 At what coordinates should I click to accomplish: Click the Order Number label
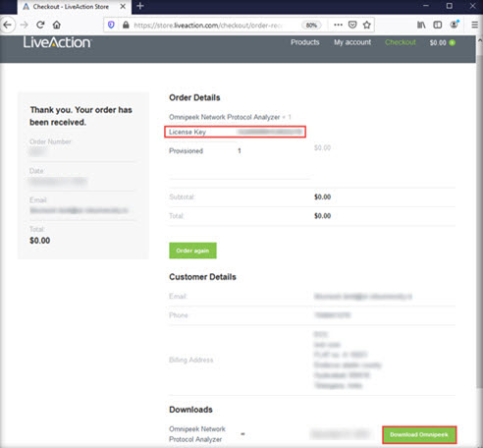click(50, 141)
